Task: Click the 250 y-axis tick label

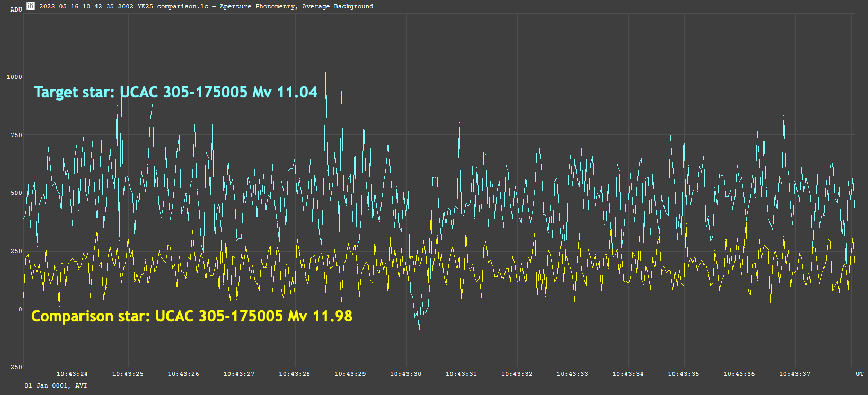Action: (x=16, y=251)
